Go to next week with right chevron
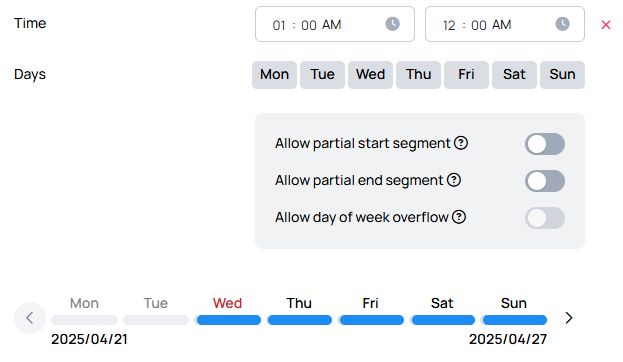Image resolution: width=623 pixels, height=362 pixels. (x=569, y=318)
